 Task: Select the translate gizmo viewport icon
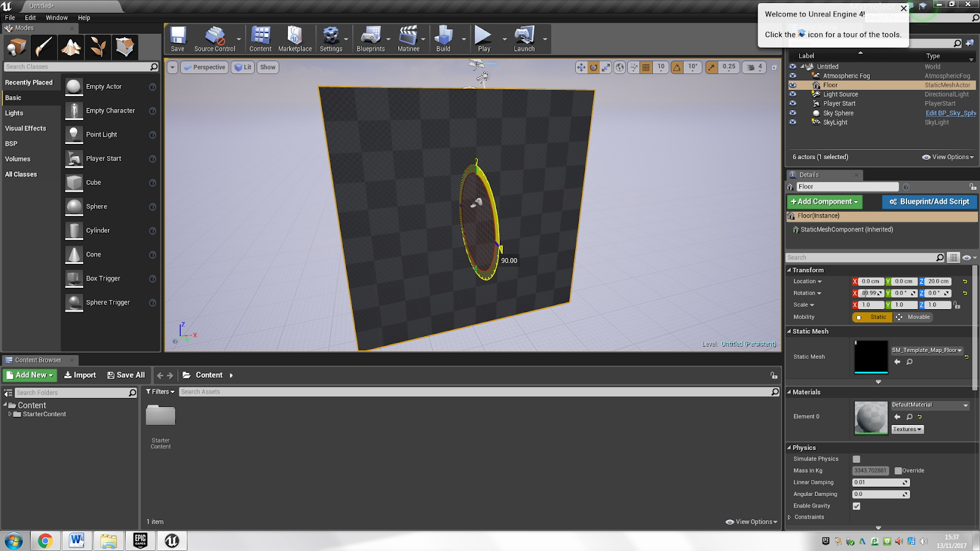[x=581, y=67]
